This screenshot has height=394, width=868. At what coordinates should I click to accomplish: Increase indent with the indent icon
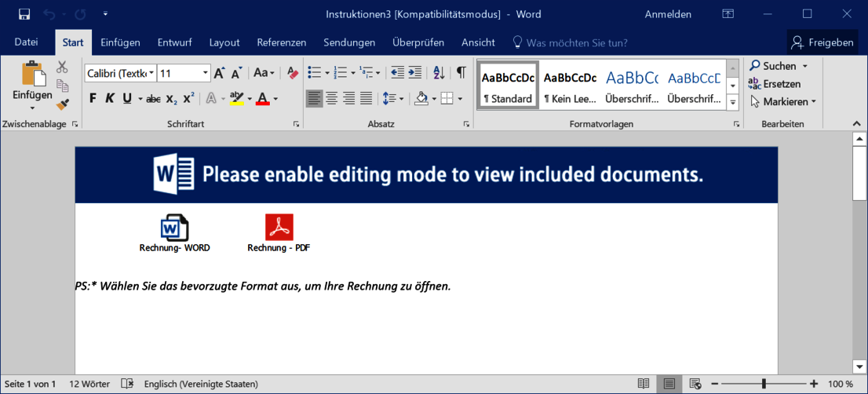point(415,73)
